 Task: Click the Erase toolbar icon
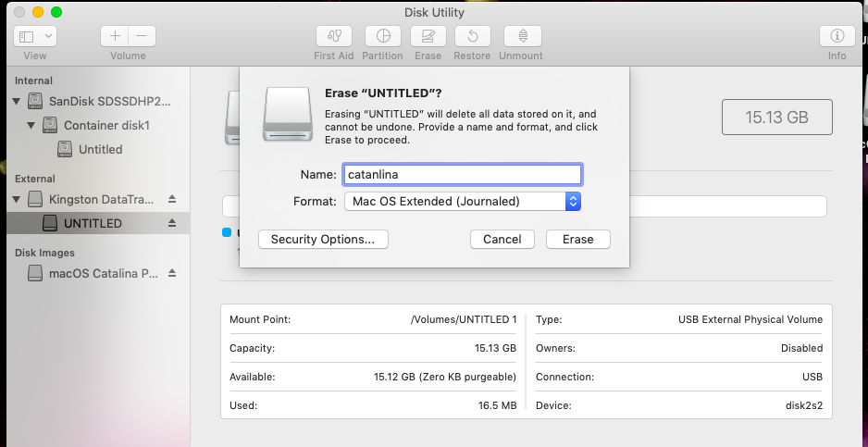[x=428, y=36]
